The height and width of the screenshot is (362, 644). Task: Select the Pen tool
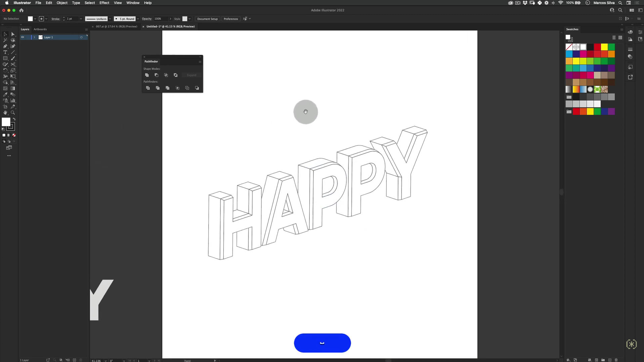(x=5, y=46)
